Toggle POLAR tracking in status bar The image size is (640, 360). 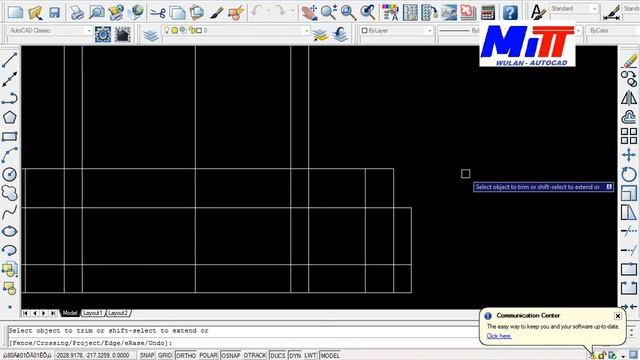[x=208, y=356]
